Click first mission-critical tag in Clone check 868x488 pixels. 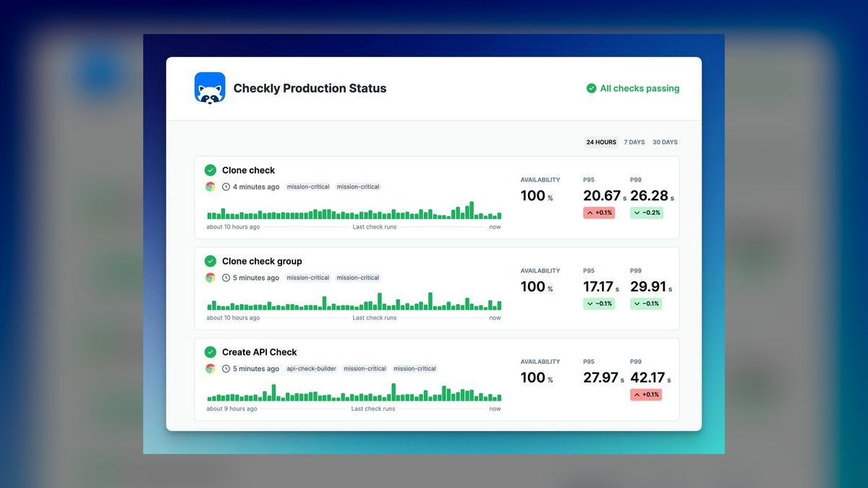tap(308, 187)
